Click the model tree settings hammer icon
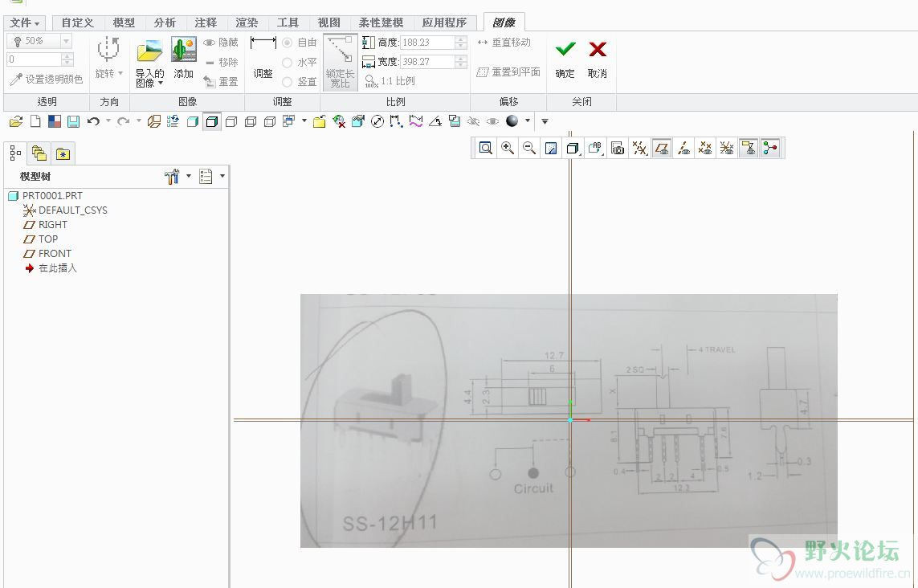This screenshot has width=918, height=588. pos(172,176)
